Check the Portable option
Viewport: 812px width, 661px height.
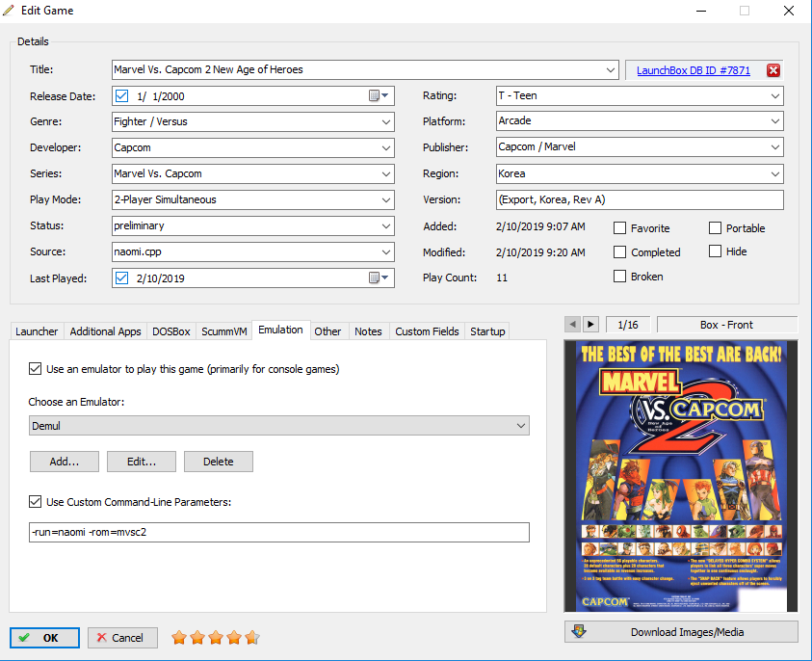[x=715, y=228]
